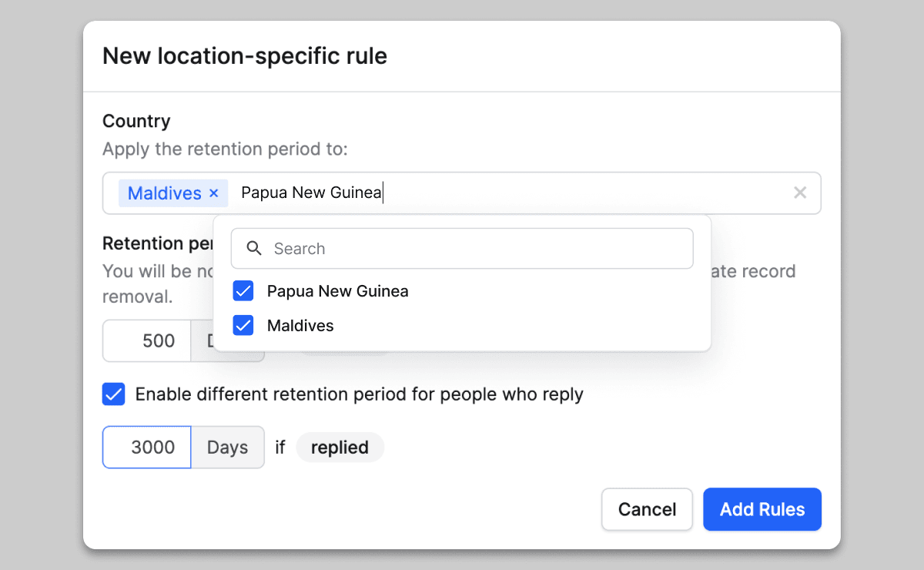Click the checkbox label about people who reply
This screenshot has height=570, width=924.
[359, 394]
